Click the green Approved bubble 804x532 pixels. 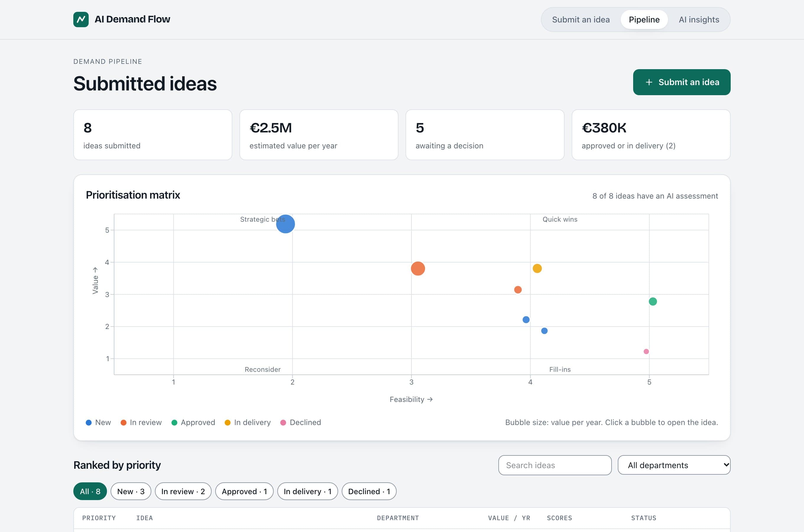click(x=653, y=301)
